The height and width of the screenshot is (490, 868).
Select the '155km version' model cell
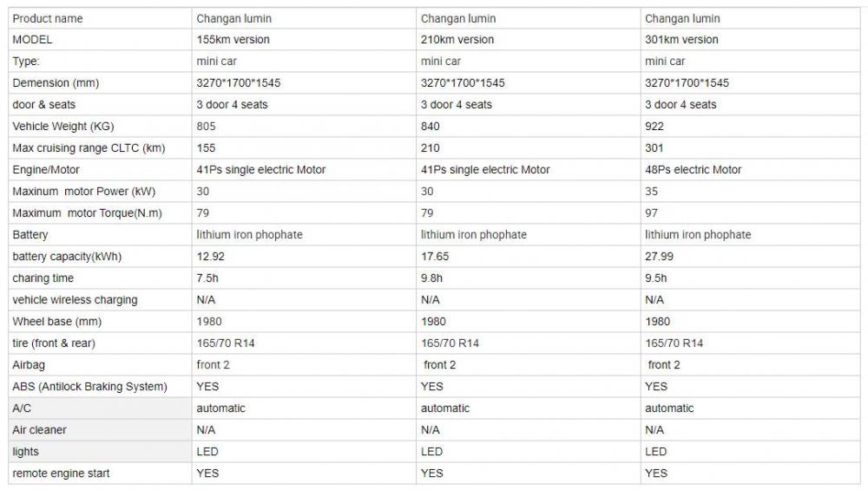coord(233,40)
